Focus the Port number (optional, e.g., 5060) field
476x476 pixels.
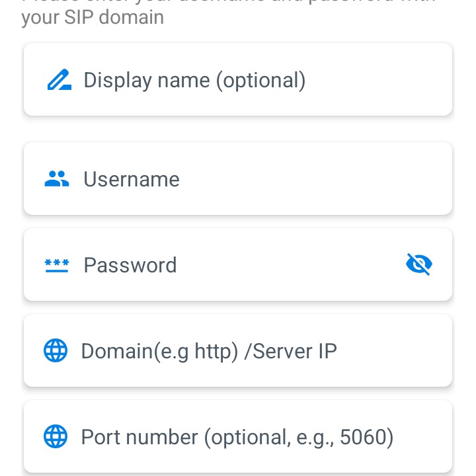tap(238, 436)
